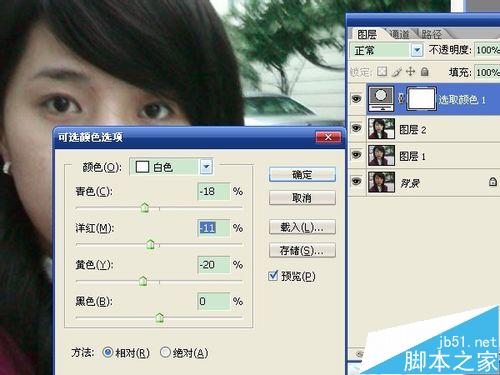
Task: Hide the 图层 1 layer
Action: (357, 155)
